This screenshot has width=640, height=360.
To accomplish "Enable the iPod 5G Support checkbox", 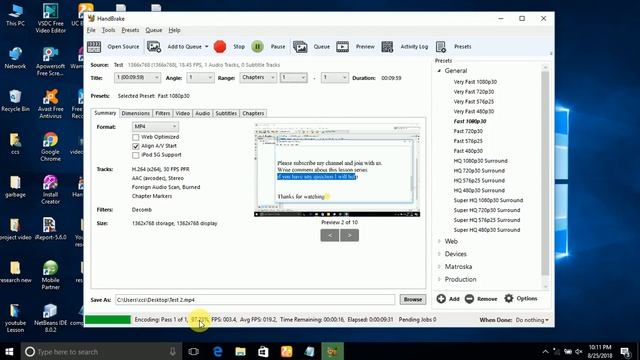I will click(x=136, y=155).
